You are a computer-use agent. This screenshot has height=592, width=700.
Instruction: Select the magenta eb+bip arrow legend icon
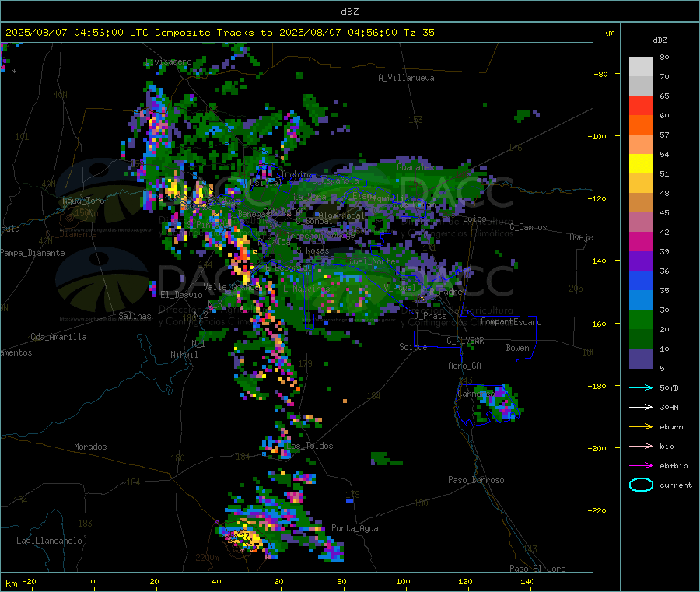coord(641,466)
